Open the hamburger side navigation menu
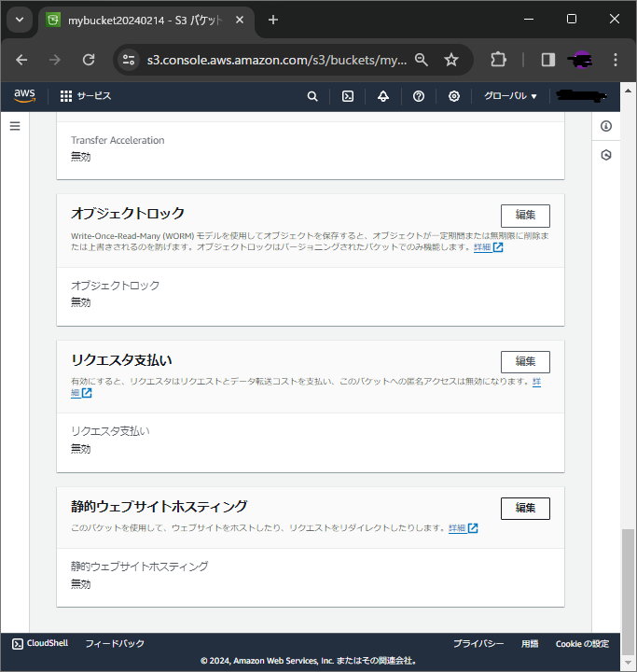 click(x=15, y=126)
